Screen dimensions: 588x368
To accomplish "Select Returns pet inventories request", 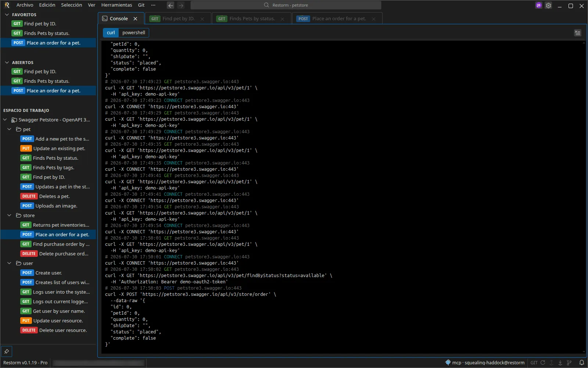I will tap(48, 225).
